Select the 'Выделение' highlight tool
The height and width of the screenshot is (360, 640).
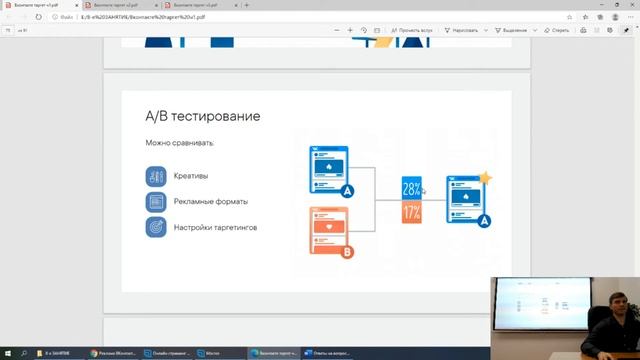(x=511, y=30)
